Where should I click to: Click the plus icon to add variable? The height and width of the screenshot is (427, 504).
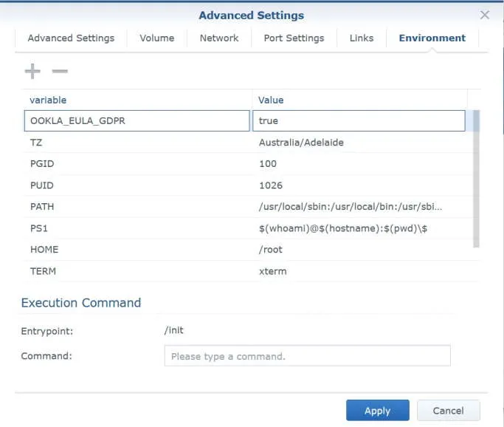32,71
